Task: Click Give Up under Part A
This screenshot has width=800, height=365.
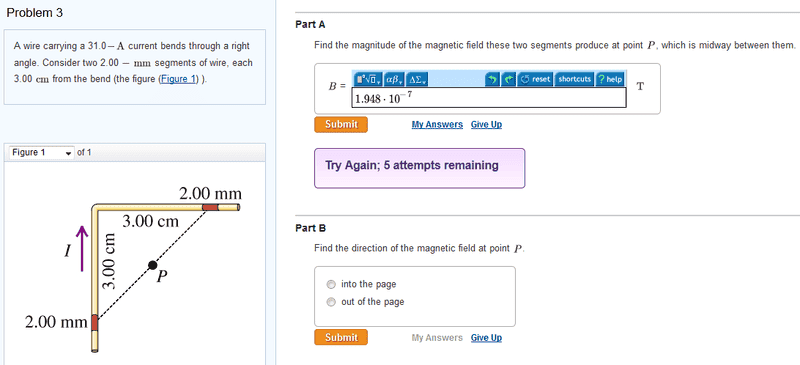Action: (x=486, y=125)
